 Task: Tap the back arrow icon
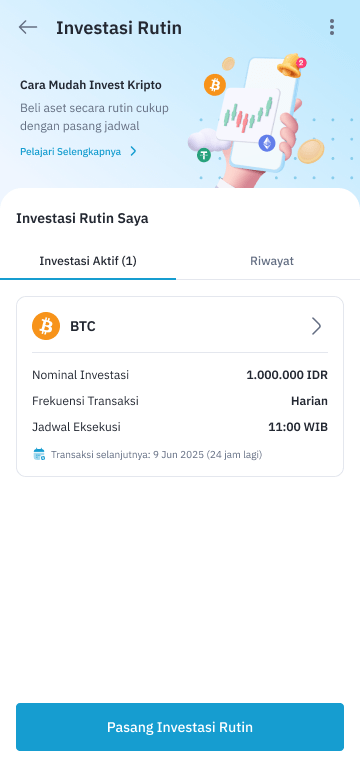click(28, 27)
